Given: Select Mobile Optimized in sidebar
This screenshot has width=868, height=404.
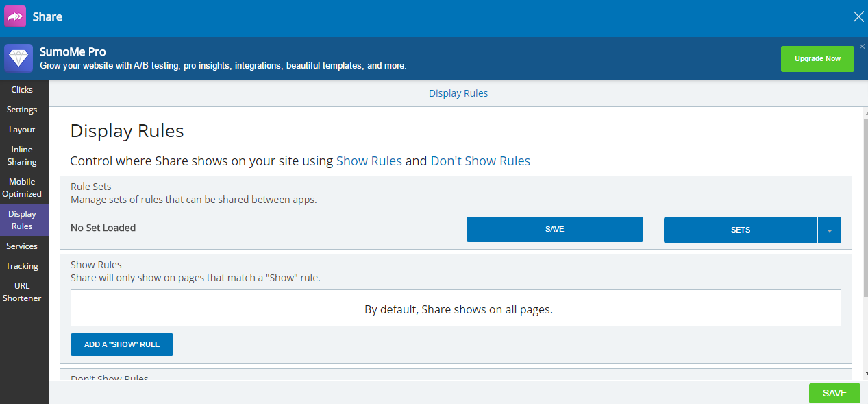Looking at the screenshot, I should pyautogui.click(x=22, y=188).
